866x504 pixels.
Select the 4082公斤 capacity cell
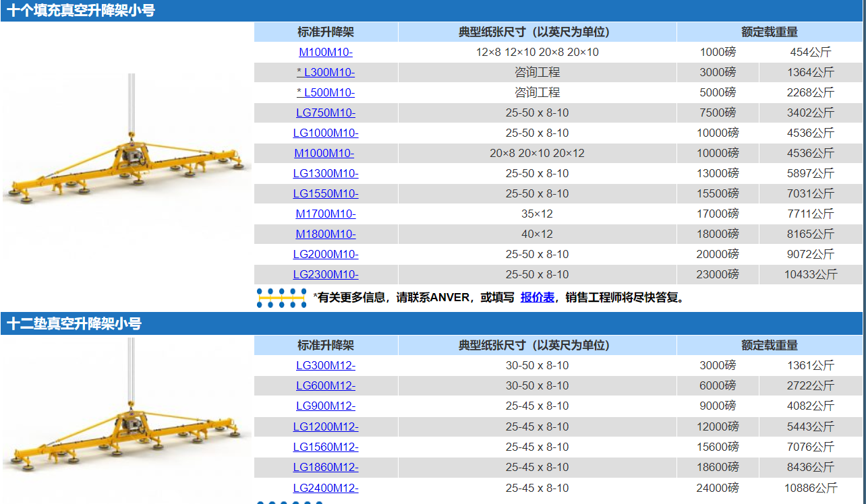click(x=811, y=406)
